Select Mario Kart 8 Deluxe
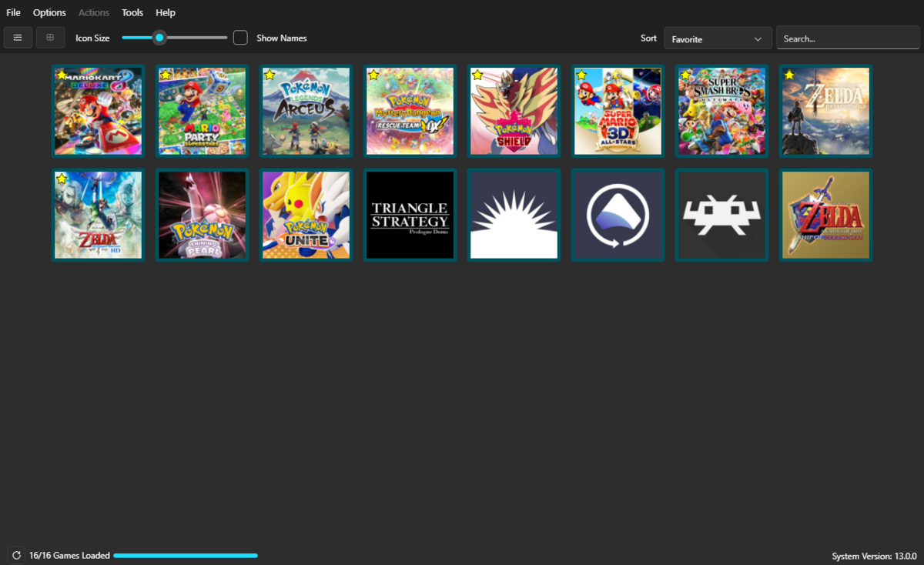Image resolution: width=924 pixels, height=565 pixels. point(98,111)
